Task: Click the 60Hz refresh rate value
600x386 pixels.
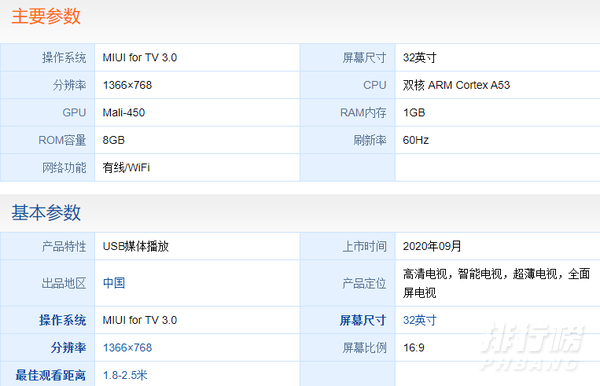Action: click(416, 140)
